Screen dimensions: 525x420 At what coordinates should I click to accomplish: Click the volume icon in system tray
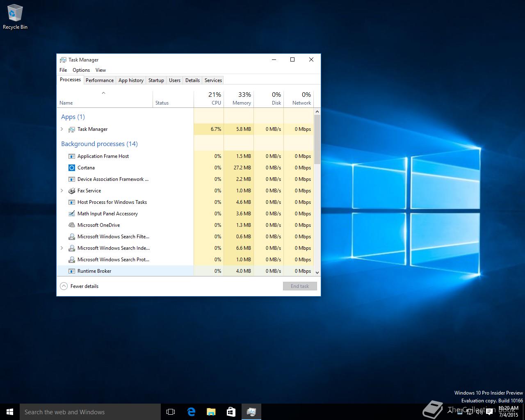tap(479, 412)
